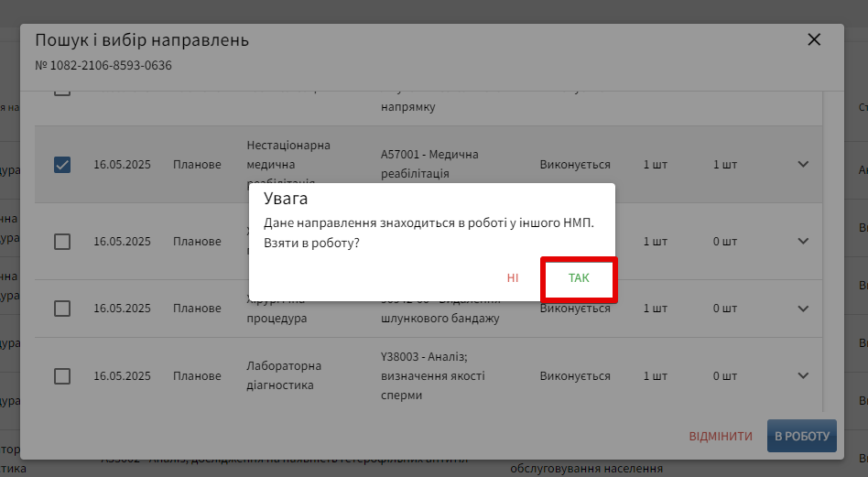Select checkbox for the шлункового бандажу procedure row
868x477 pixels.
tap(62, 309)
